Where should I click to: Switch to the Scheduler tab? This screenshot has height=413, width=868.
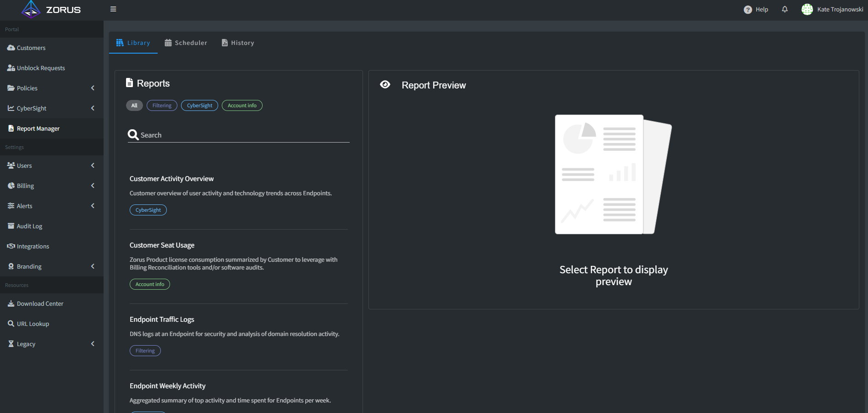tap(186, 42)
